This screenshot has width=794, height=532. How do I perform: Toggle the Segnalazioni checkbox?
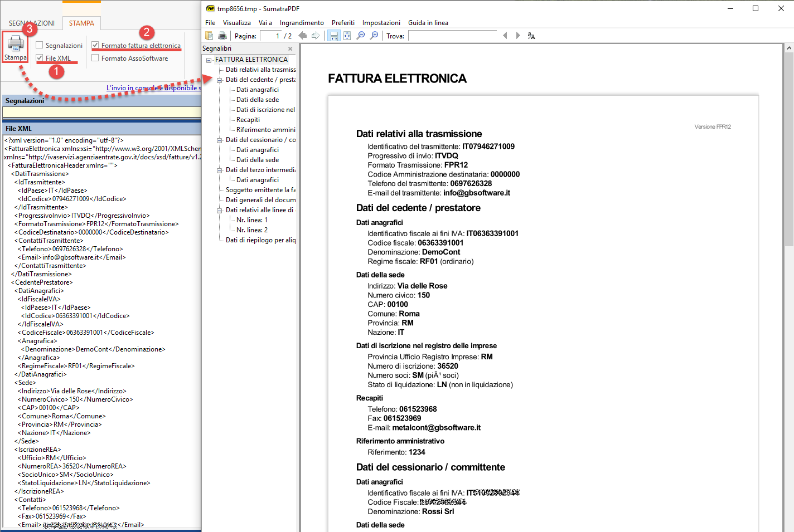pos(40,45)
